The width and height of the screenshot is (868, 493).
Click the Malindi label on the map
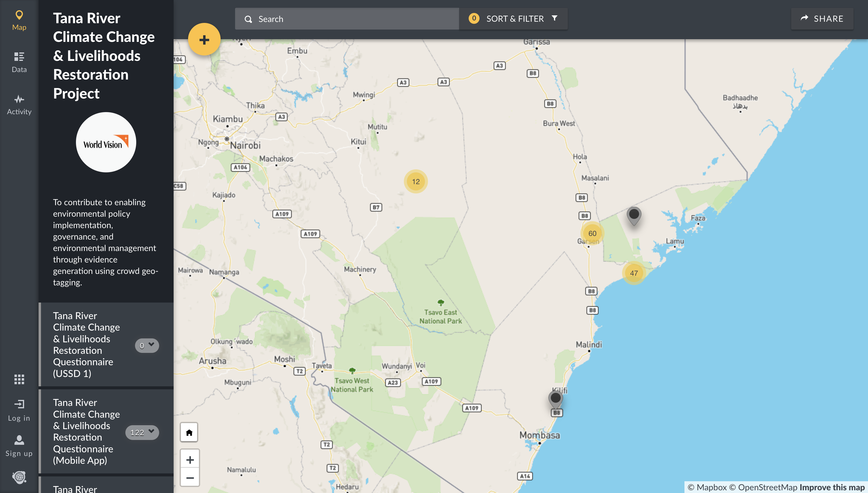pyautogui.click(x=589, y=344)
